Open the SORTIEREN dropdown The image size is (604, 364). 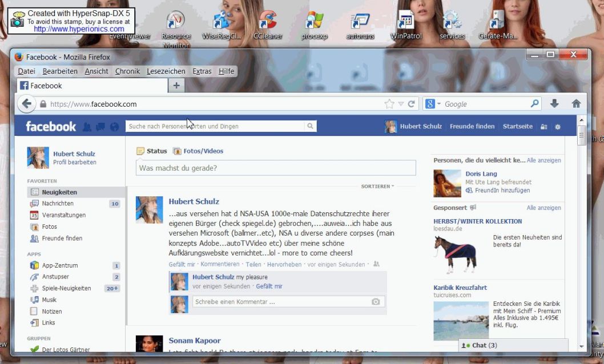(x=377, y=186)
